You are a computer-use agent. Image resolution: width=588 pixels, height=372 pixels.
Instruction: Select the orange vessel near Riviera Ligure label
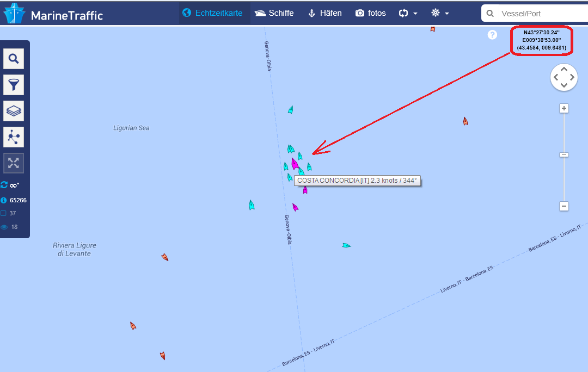pyautogui.click(x=164, y=257)
